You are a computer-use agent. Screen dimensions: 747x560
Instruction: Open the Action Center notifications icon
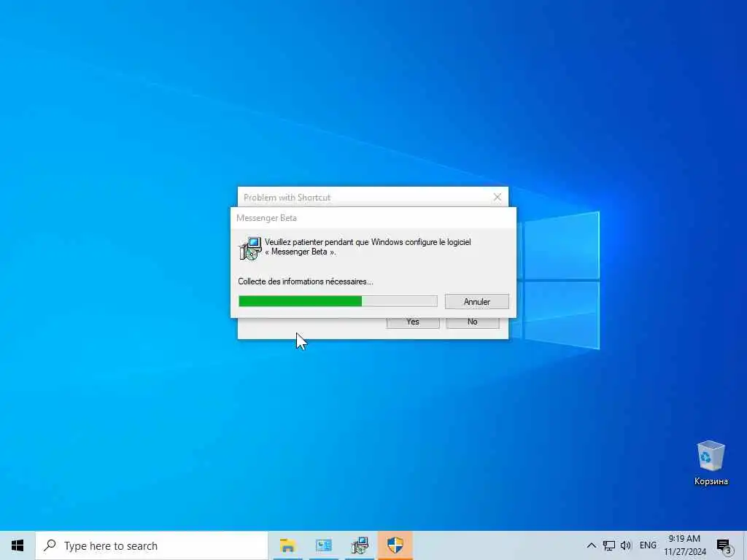[x=724, y=545]
